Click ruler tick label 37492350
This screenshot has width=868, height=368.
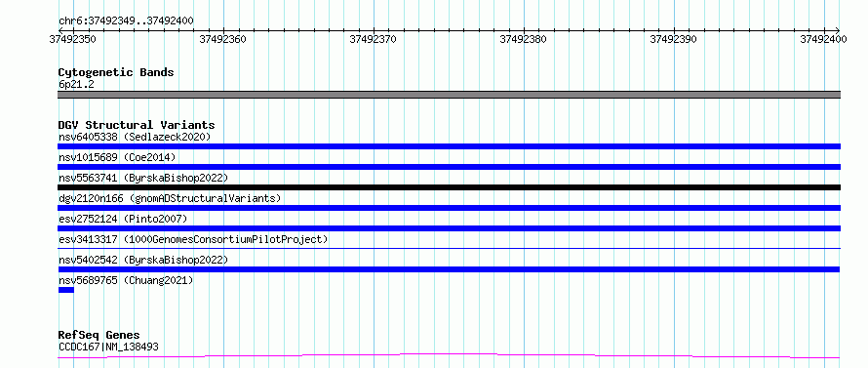(72, 39)
